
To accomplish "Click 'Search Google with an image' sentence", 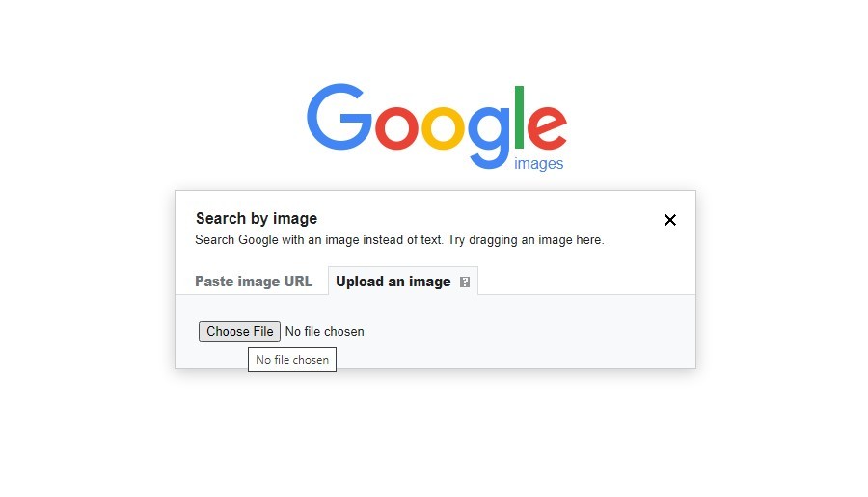I will (x=319, y=240).
